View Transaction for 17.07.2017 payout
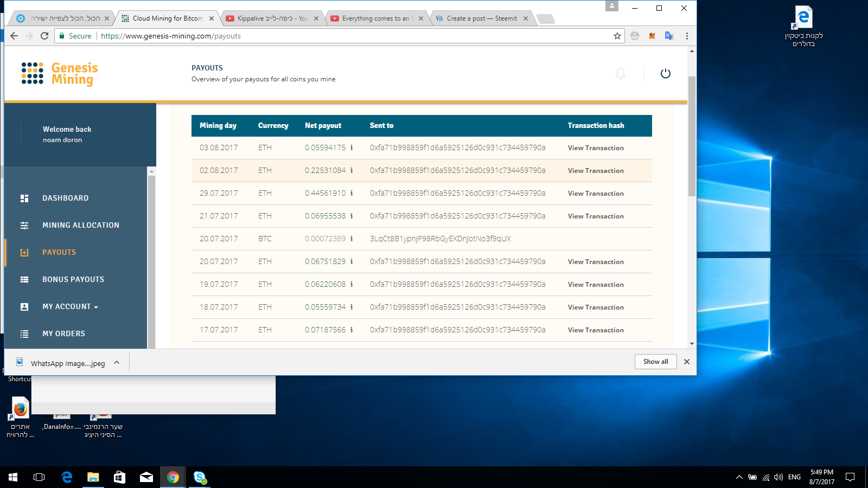 point(596,330)
